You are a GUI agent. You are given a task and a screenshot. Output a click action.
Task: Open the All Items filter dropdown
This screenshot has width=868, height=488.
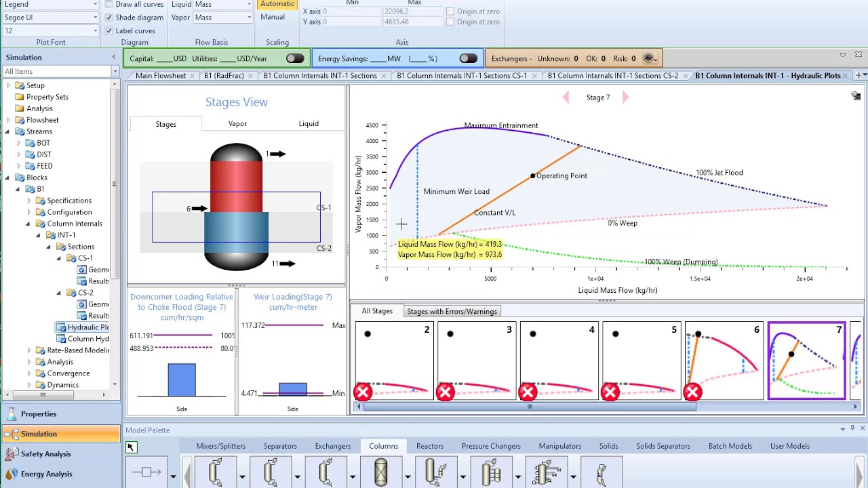[x=115, y=71]
